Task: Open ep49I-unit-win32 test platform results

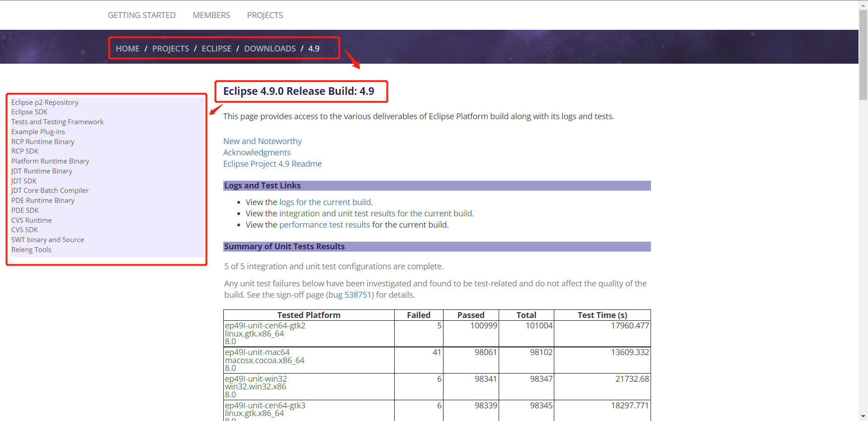Action: tap(256, 379)
